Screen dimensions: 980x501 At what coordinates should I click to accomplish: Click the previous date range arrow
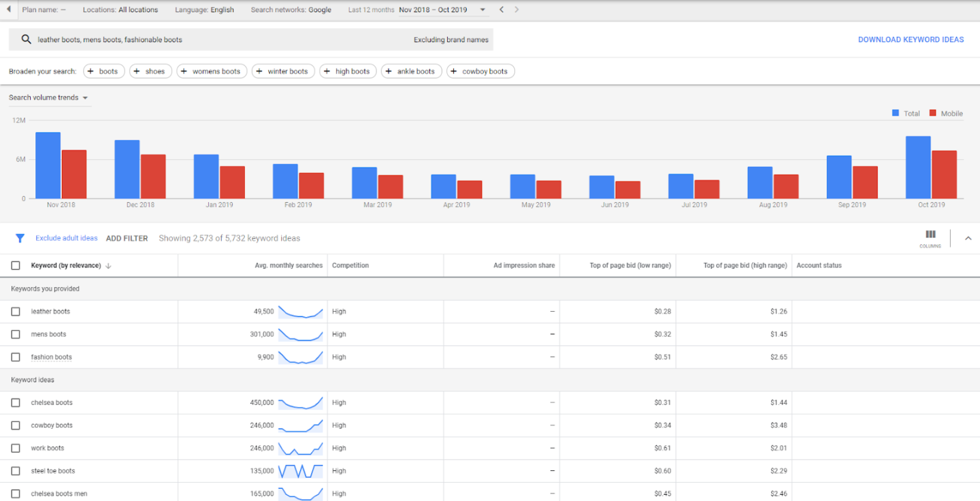tap(502, 10)
